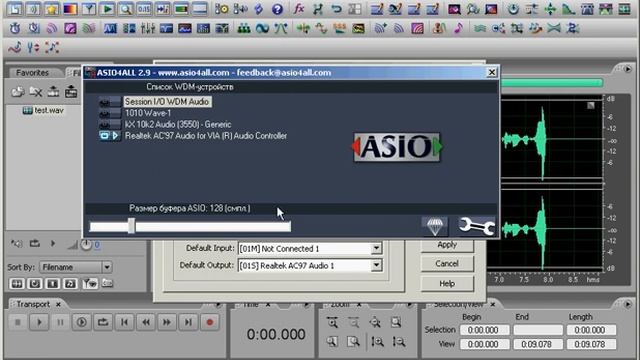Click the Selection End time field
The image size is (640, 360).
[x=538, y=330]
